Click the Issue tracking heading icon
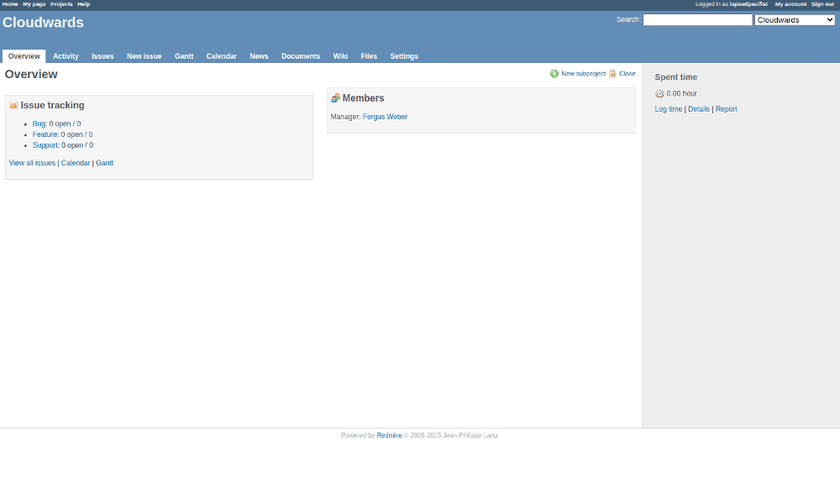Screen dimensions: 840x504 coord(14,105)
